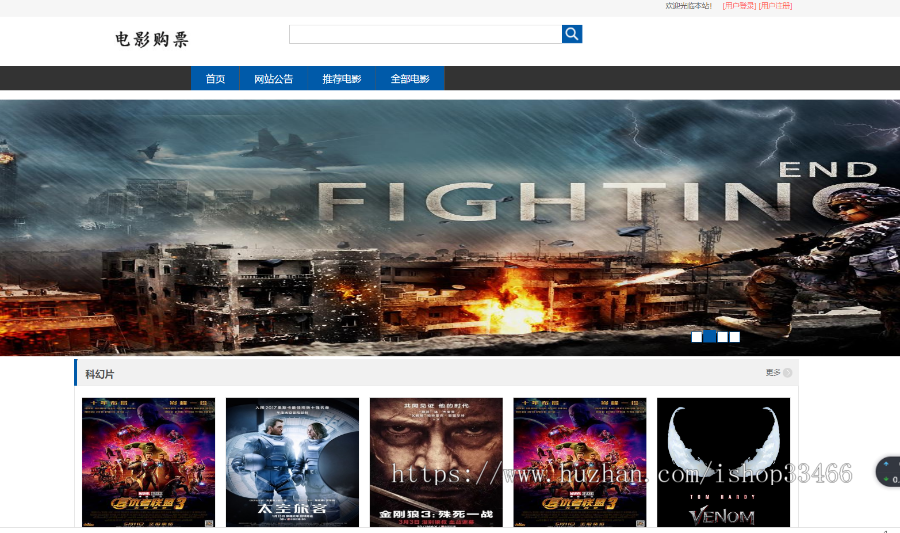
Task: Click the 用户登录 link
Action: 739,6
